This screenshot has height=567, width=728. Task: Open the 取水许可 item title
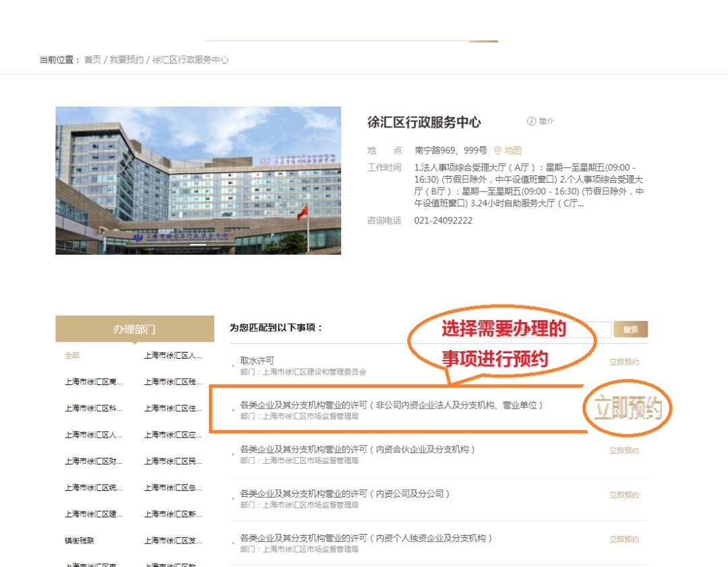click(257, 361)
